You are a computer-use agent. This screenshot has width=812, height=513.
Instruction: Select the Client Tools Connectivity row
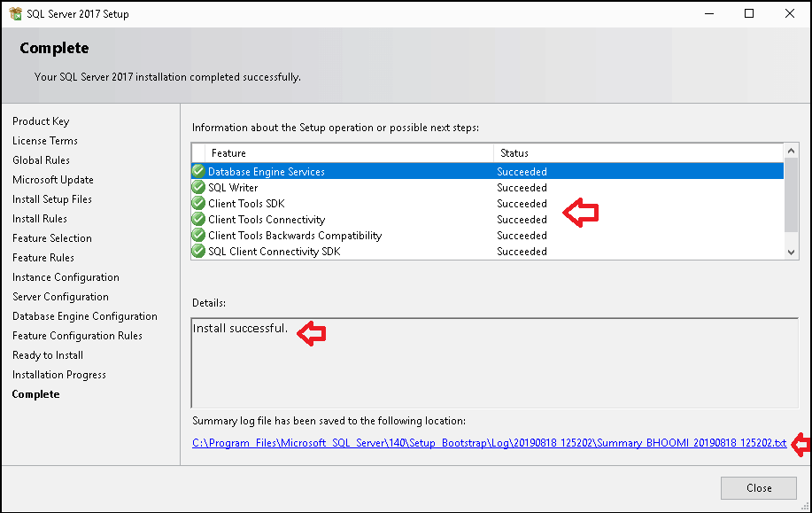click(487, 219)
